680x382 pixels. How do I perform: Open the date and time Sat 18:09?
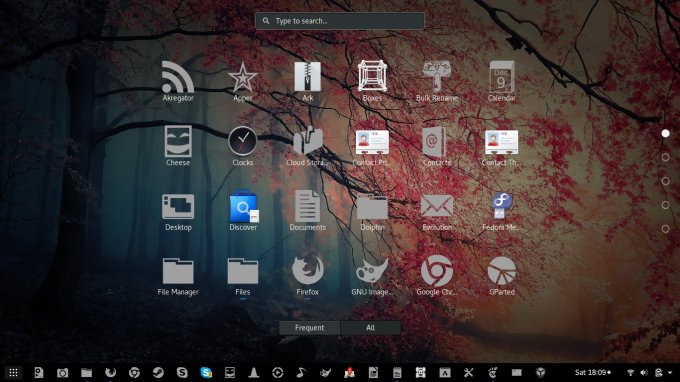(592, 372)
